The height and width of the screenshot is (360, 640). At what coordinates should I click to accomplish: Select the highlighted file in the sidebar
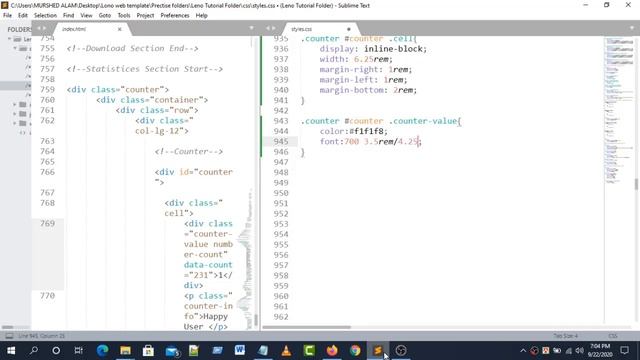pyautogui.click(x=16, y=85)
